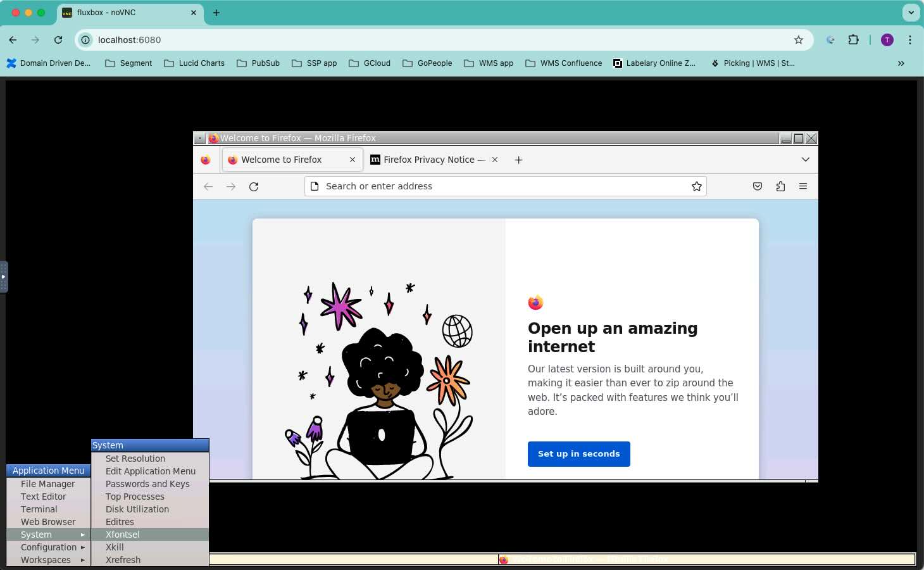Open Firefox's list all tabs chevron
924x570 pixels.
tap(806, 160)
